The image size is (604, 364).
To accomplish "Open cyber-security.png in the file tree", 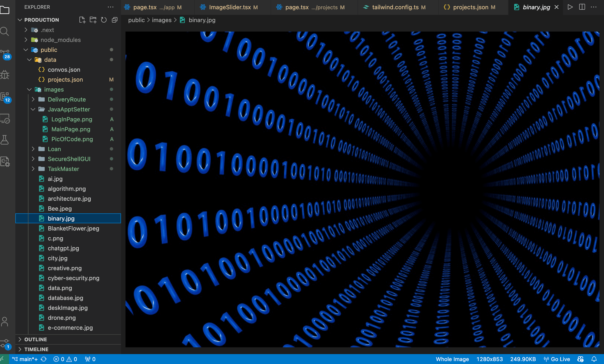I will pyautogui.click(x=68, y=278).
